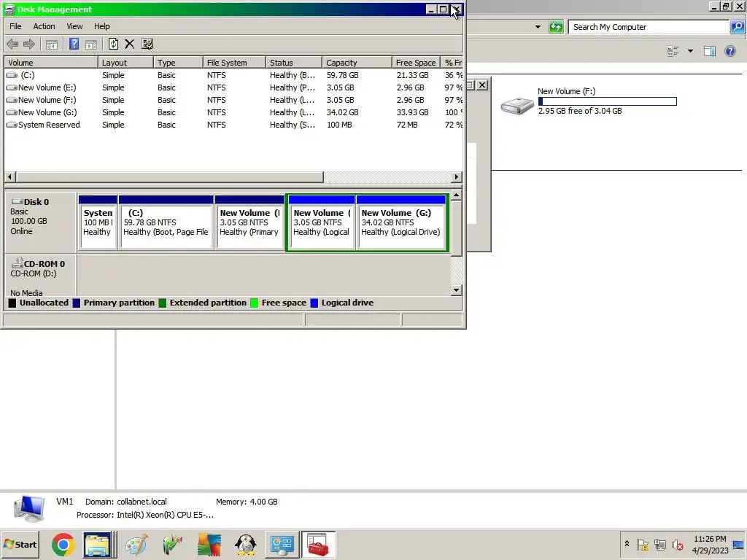Select System Reserved partition block on Disk 0
This screenshot has height=560, width=747.
pos(98,222)
